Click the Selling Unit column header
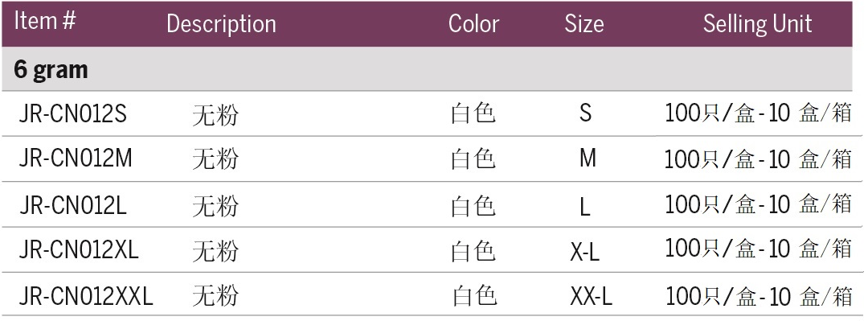Viewport: 868px width, 321px height. pyautogui.click(x=757, y=24)
